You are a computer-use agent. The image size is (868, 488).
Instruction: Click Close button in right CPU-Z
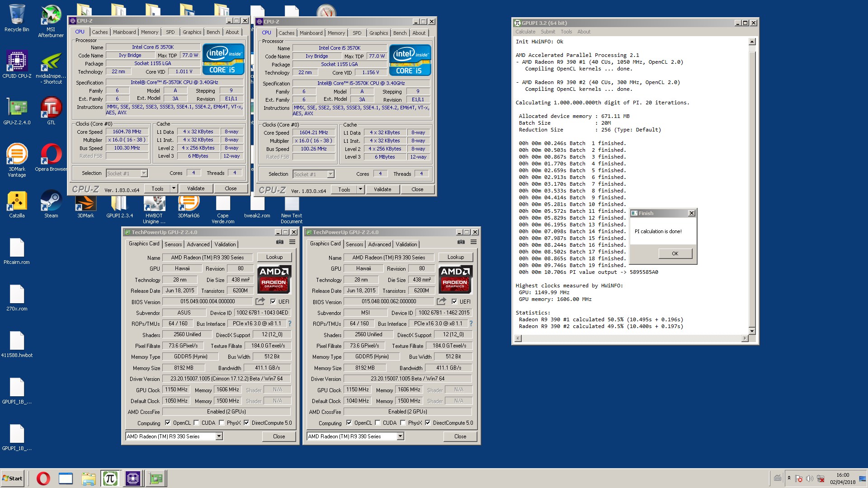pyautogui.click(x=417, y=189)
